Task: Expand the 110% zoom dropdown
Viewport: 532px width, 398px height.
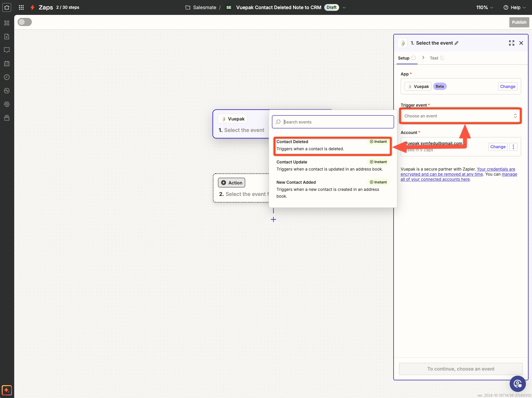Action: coord(485,7)
